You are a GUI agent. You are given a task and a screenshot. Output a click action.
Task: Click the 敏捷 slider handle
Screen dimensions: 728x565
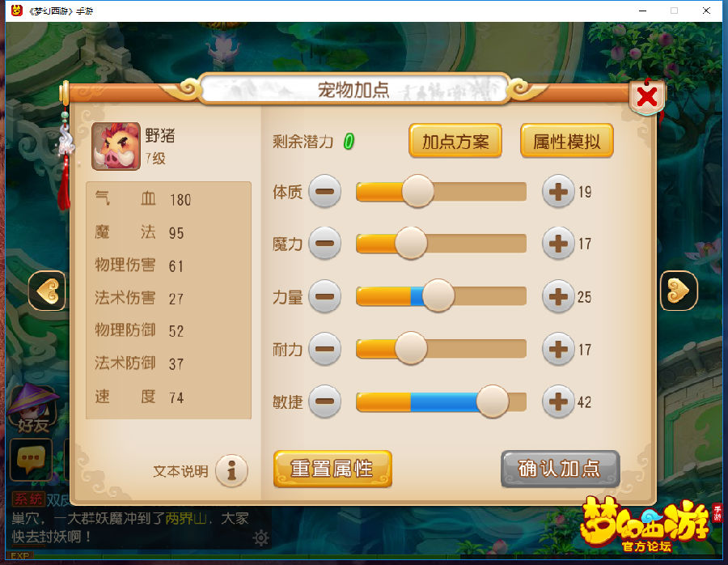tap(493, 401)
